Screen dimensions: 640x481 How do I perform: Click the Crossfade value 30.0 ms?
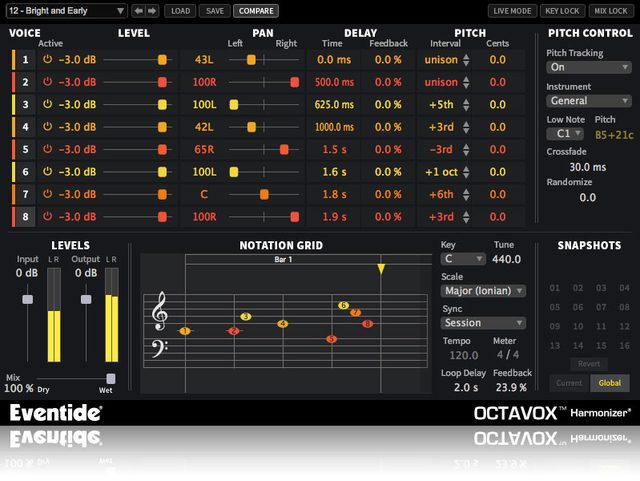pyautogui.click(x=588, y=167)
